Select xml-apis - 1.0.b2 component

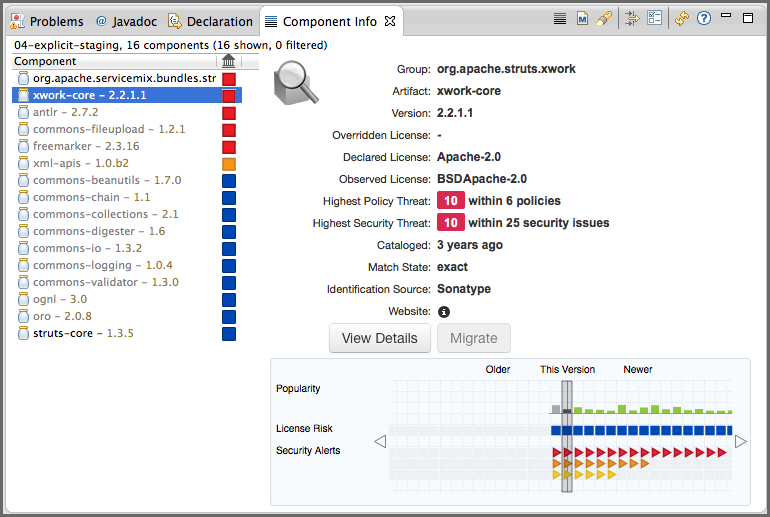127,163
